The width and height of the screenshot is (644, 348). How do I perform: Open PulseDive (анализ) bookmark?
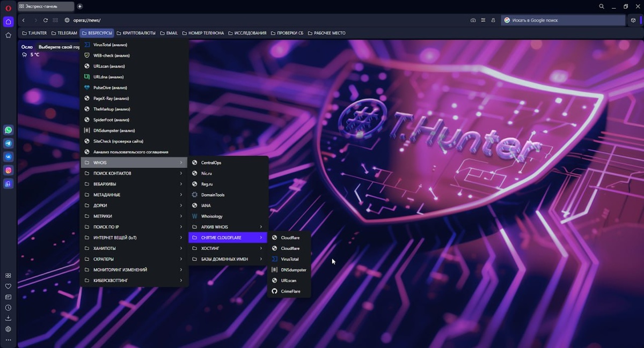click(134, 87)
